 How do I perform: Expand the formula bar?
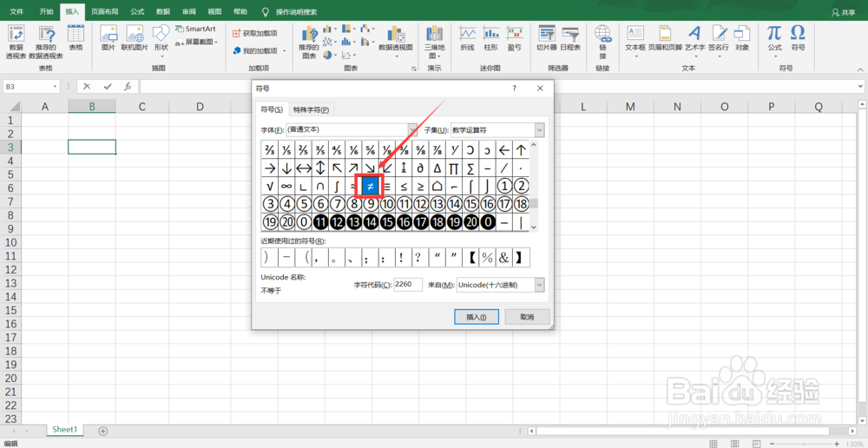[x=859, y=87]
